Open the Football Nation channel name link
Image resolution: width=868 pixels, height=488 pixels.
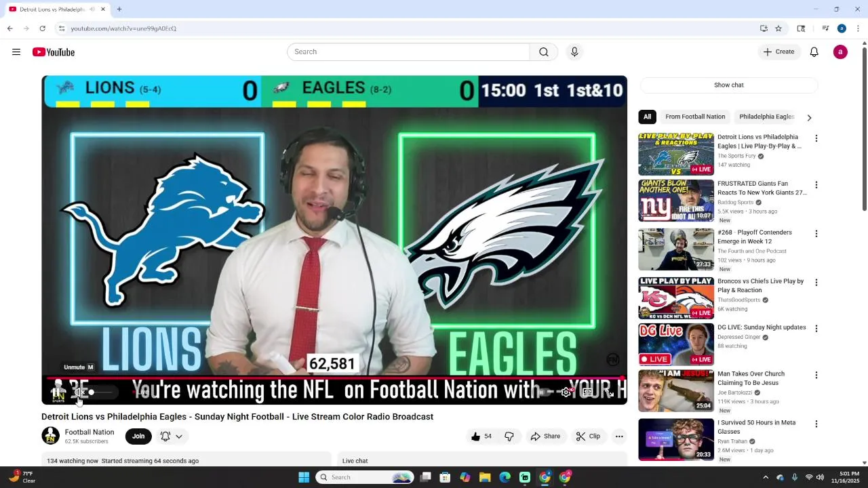[90, 432]
